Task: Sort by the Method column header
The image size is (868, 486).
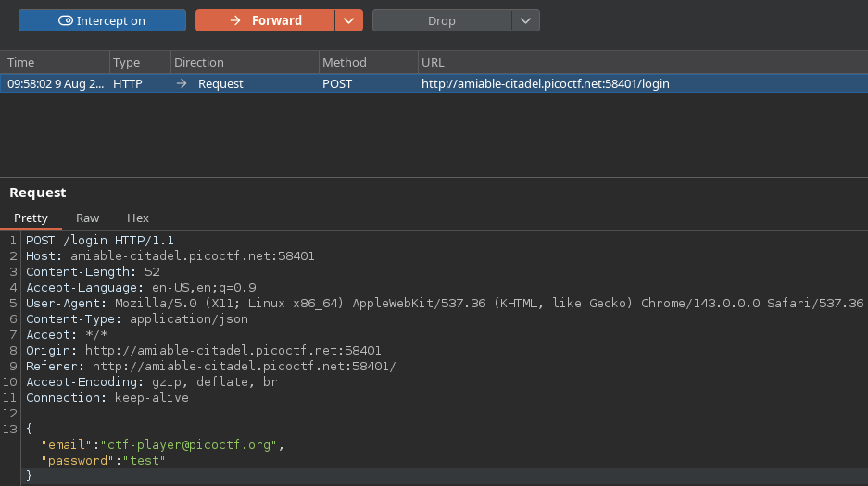Action: [368, 62]
